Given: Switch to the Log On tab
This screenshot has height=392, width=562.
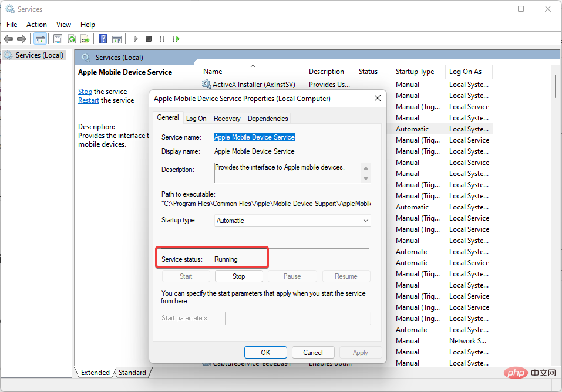Looking at the screenshot, I should tap(196, 119).
